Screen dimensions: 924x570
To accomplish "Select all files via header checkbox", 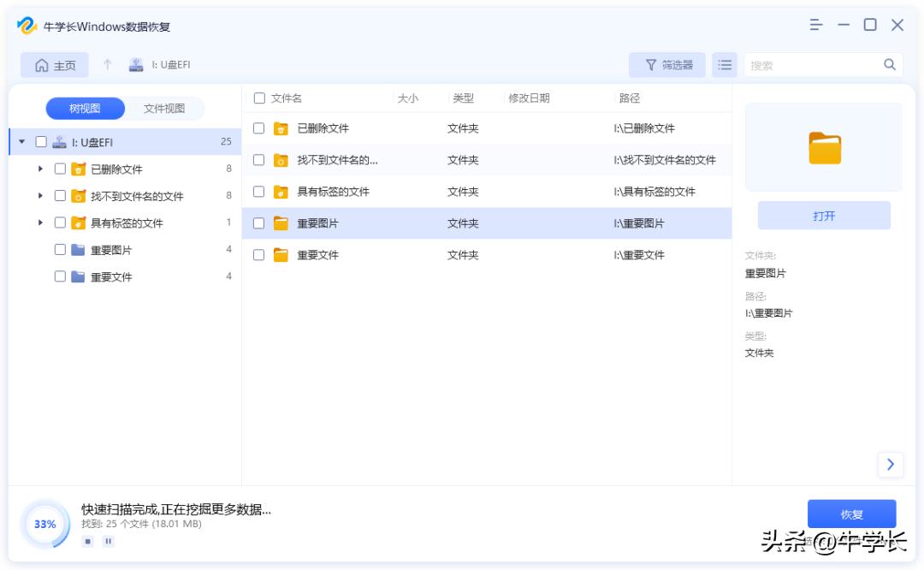I will point(260,98).
